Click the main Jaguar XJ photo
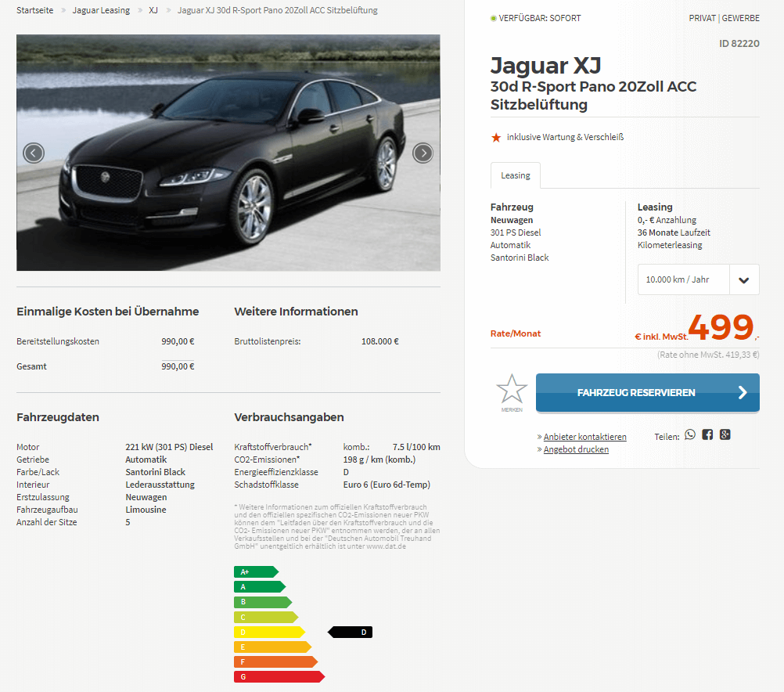 (x=228, y=153)
